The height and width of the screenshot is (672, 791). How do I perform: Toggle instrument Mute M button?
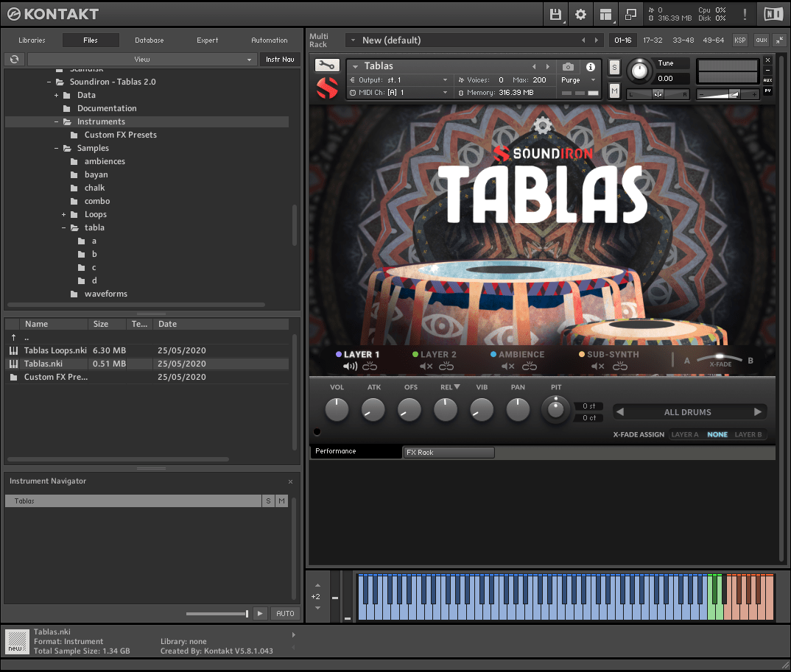(614, 91)
